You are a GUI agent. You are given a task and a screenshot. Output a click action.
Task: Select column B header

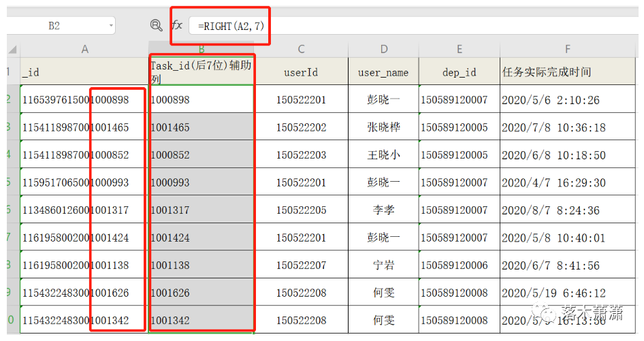(x=202, y=49)
